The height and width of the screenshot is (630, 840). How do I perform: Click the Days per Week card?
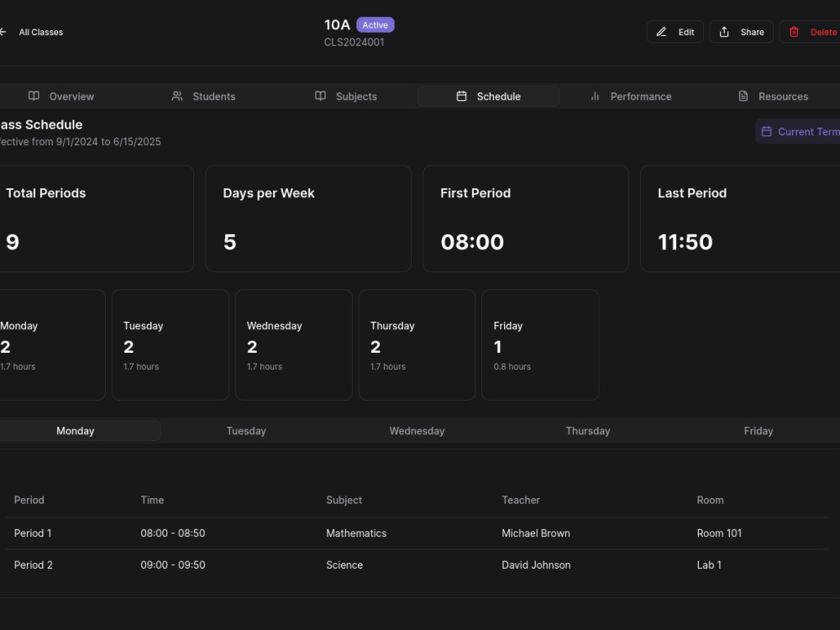point(308,218)
